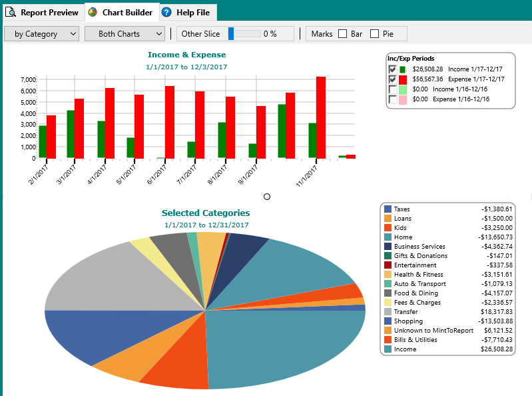The height and width of the screenshot is (396, 532).
Task: Uncheck the Income 1/17-12/17 period checkbox
Action: (392, 69)
